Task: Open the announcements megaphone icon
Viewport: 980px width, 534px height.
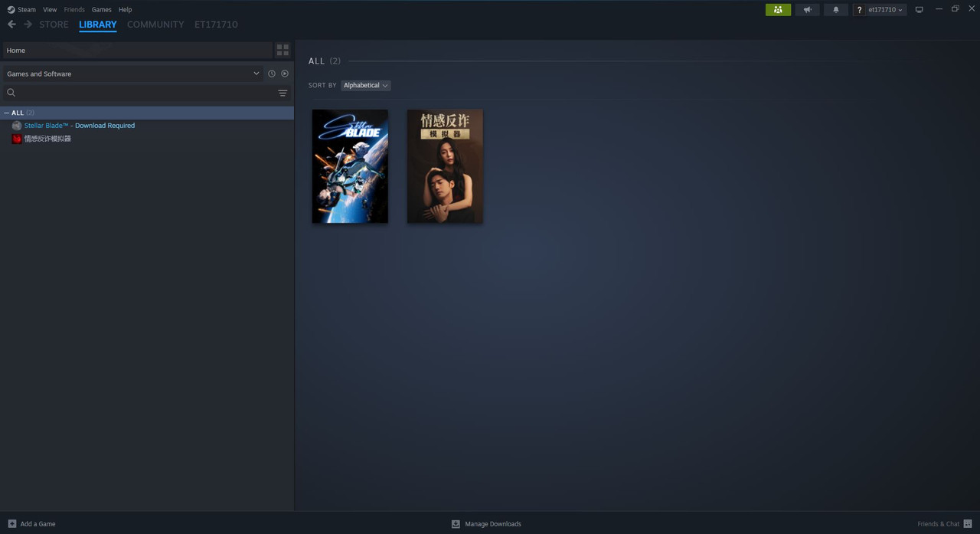Action: coord(807,9)
